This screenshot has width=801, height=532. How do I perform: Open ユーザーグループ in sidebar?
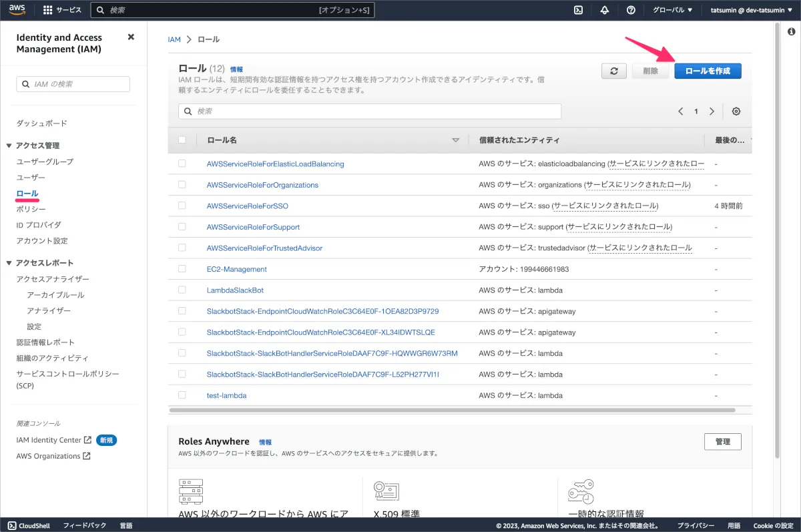click(x=45, y=162)
